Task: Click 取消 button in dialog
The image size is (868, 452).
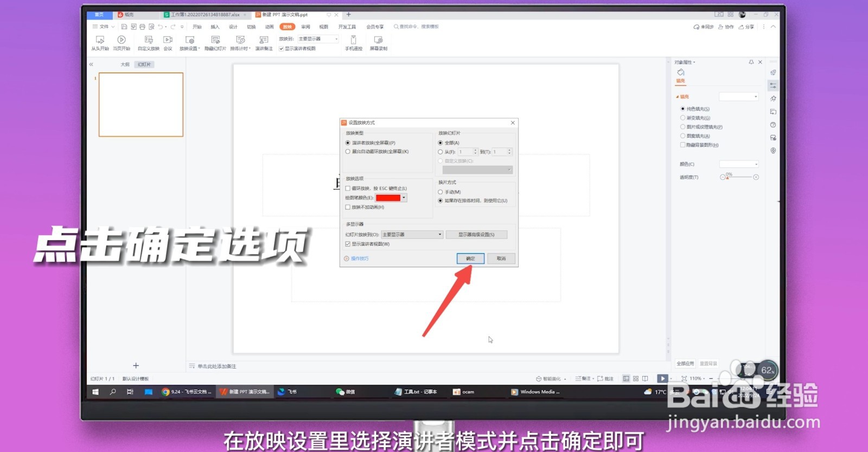Action: click(501, 259)
